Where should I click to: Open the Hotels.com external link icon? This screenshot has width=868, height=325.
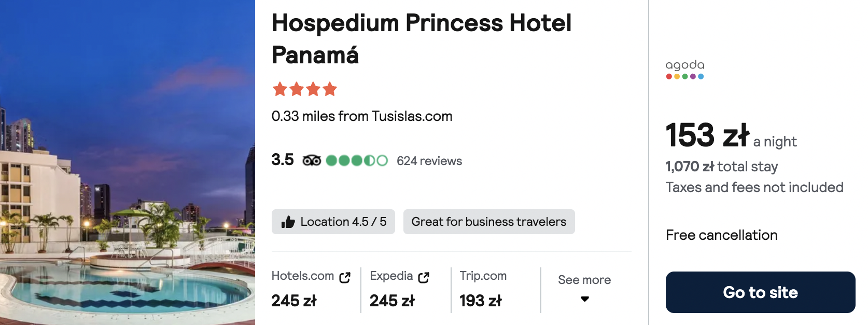coord(345,278)
